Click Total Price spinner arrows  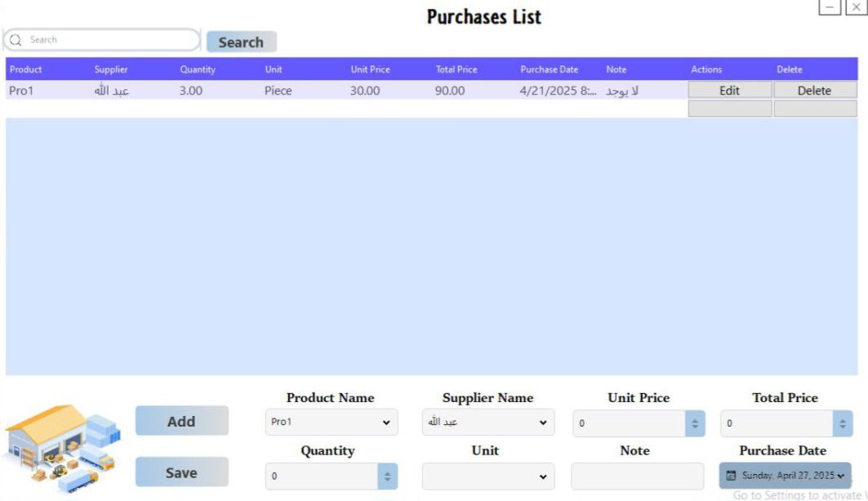[843, 423]
